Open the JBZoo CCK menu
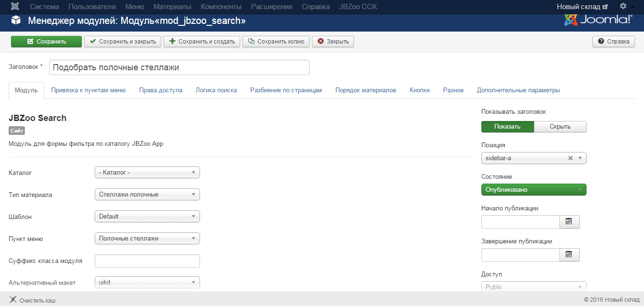Image resolution: width=644 pixels, height=306 pixels. 357,7
